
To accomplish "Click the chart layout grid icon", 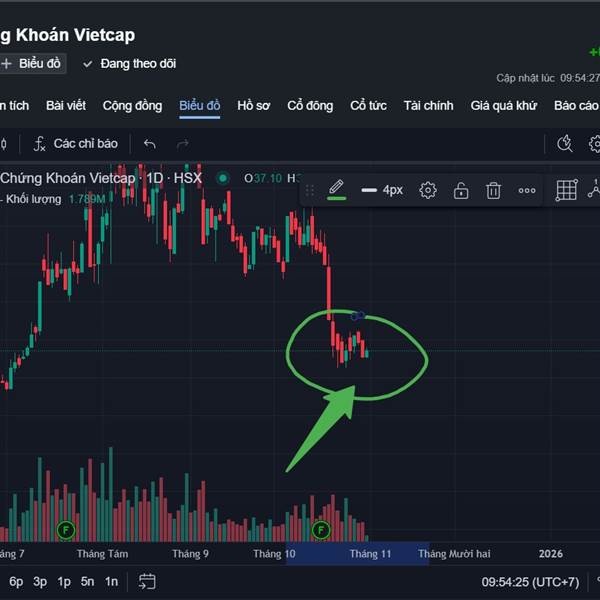I will (x=566, y=190).
